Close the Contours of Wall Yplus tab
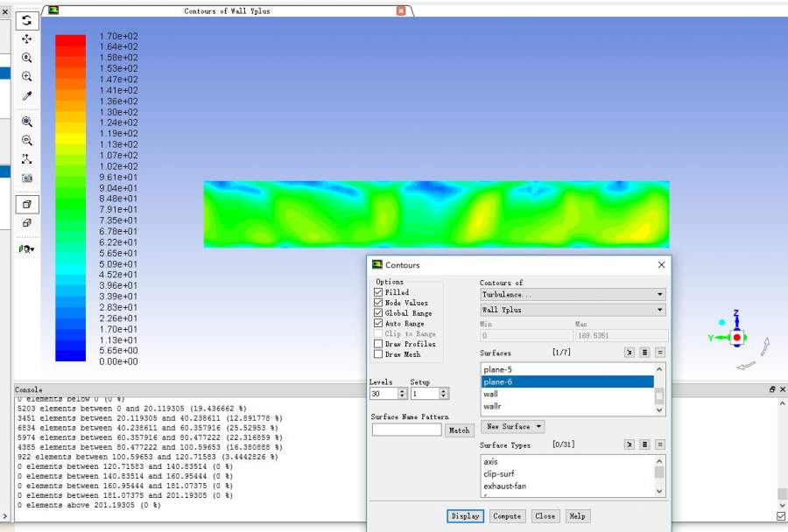The image size is (788, 532). (401, 10)
